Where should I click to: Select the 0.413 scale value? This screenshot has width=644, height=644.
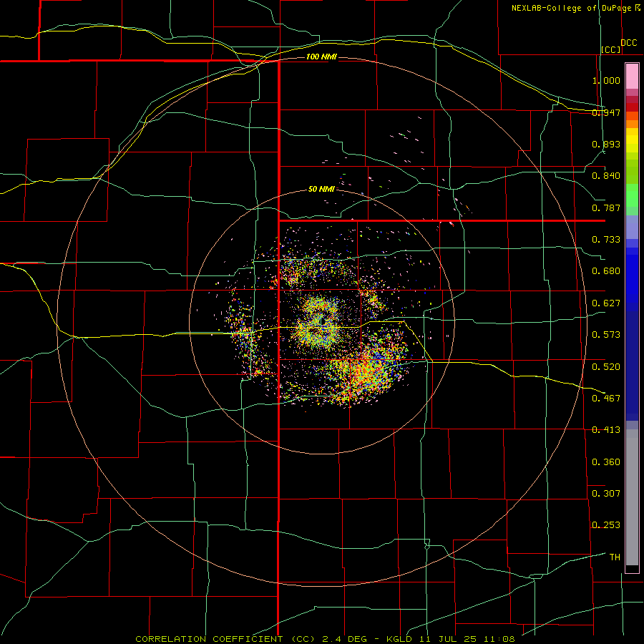tap(606, 430)
